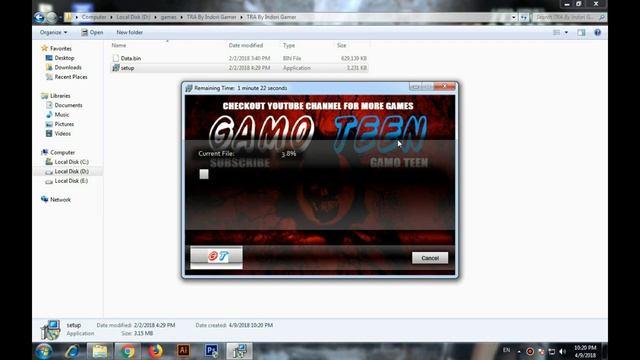The width and height of the screenshot is (640, 360).
Task: Open Network in navigation pane
Action: point(60,200)
